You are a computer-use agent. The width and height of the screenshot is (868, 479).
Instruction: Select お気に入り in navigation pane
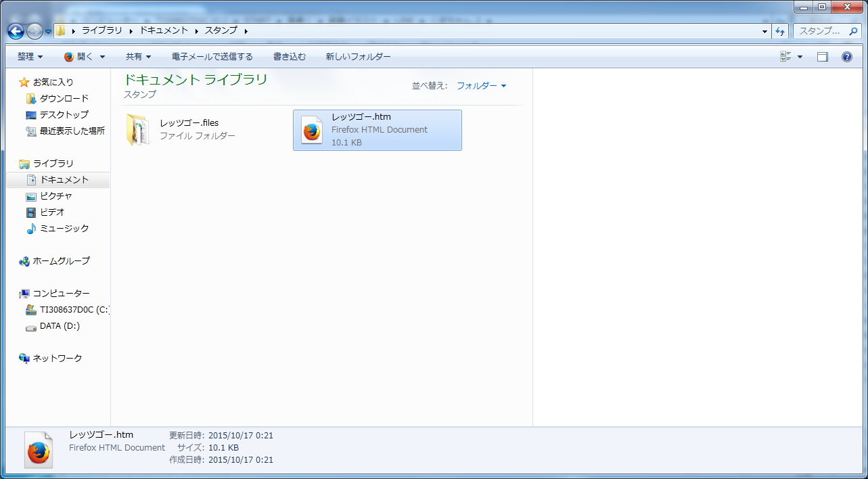[53, 82]
